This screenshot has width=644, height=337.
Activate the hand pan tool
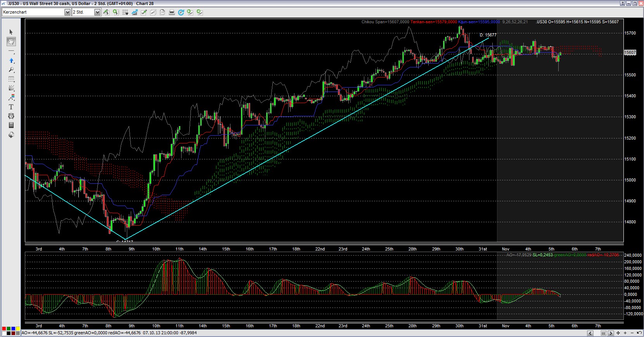pos(11,41)
